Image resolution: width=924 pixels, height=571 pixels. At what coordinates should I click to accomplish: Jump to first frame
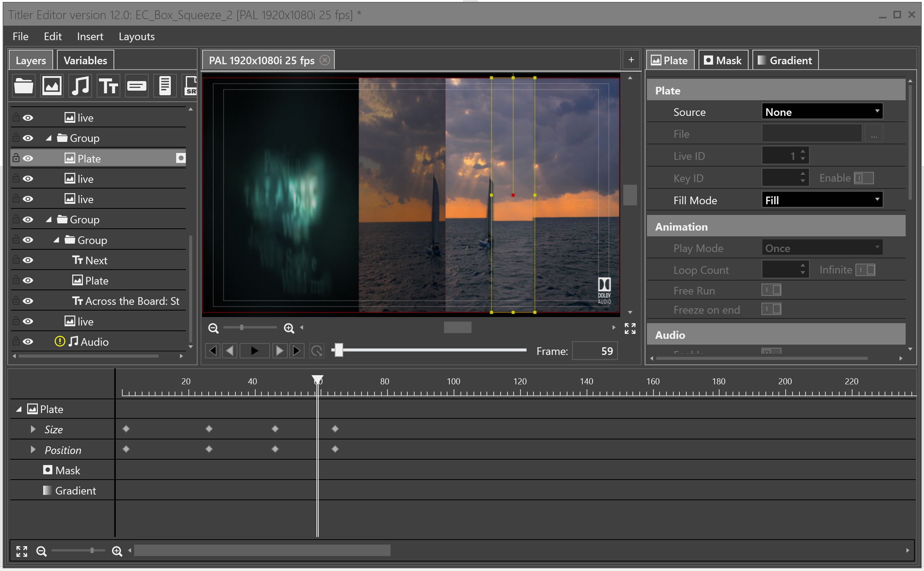coord(212,351)
